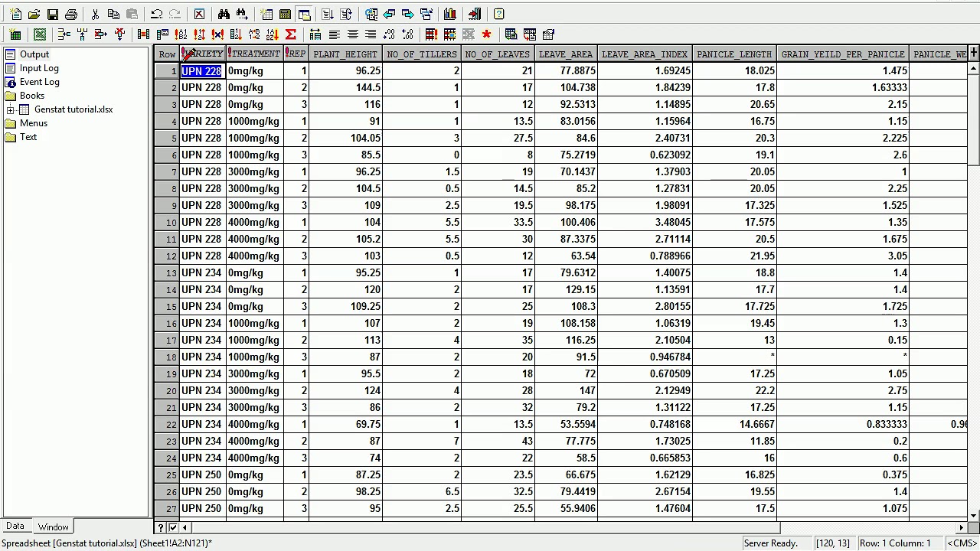Viewport: 980px width, 551px height.
Task: Select Output in the navigation tree
Action: [34, 54]
